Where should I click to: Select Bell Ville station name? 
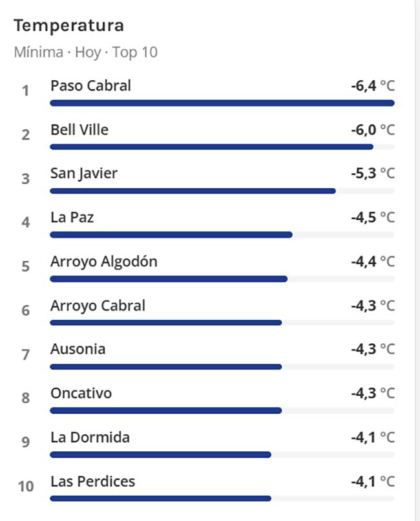pos(79,129)
